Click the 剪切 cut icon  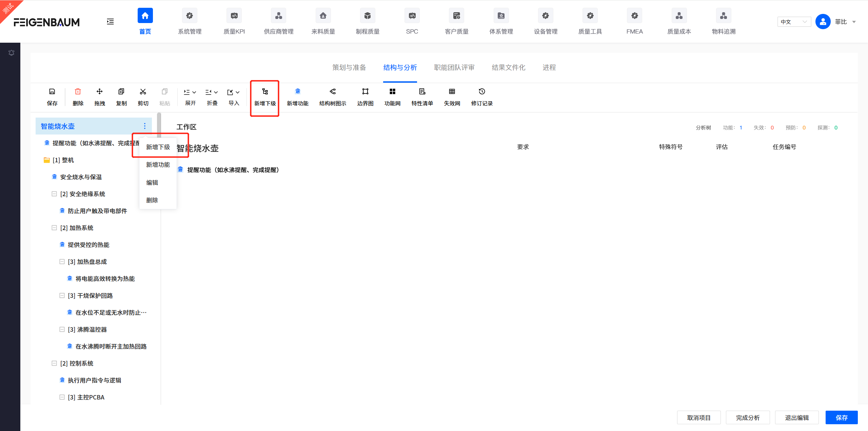tap(143, 96)
